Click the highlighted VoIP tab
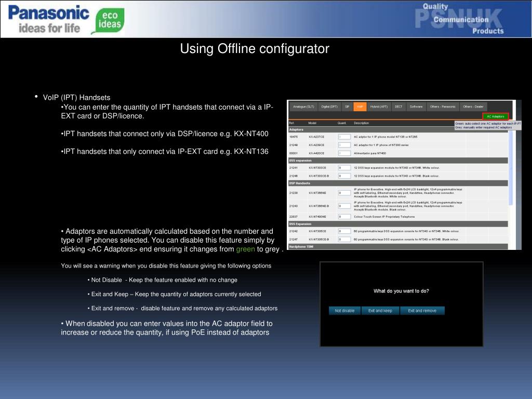 tap(360, 107)
